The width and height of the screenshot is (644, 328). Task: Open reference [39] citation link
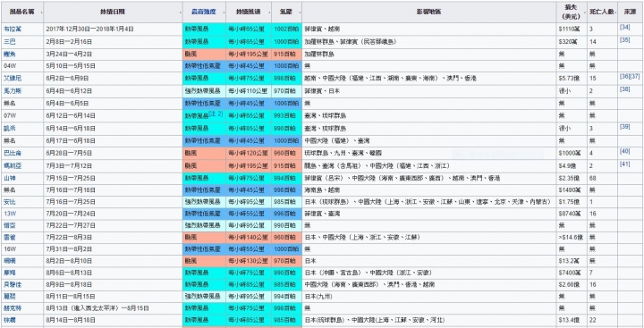point(624,126)
